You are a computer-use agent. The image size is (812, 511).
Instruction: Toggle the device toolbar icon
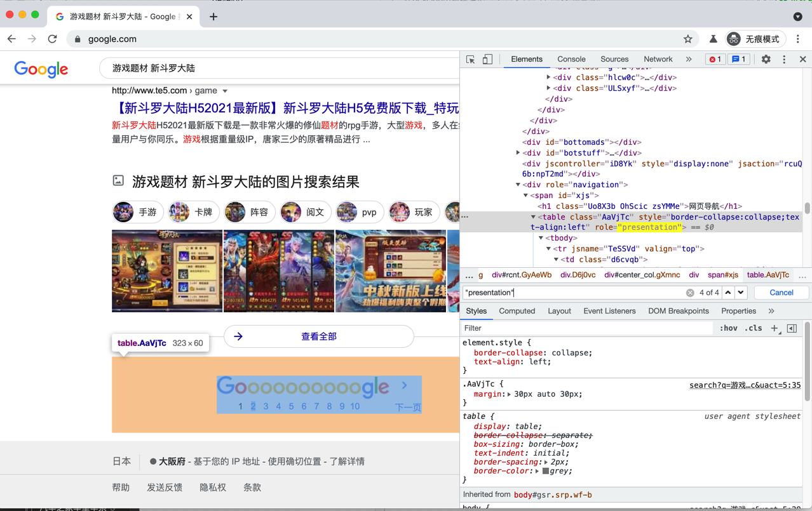click(487, 59)
